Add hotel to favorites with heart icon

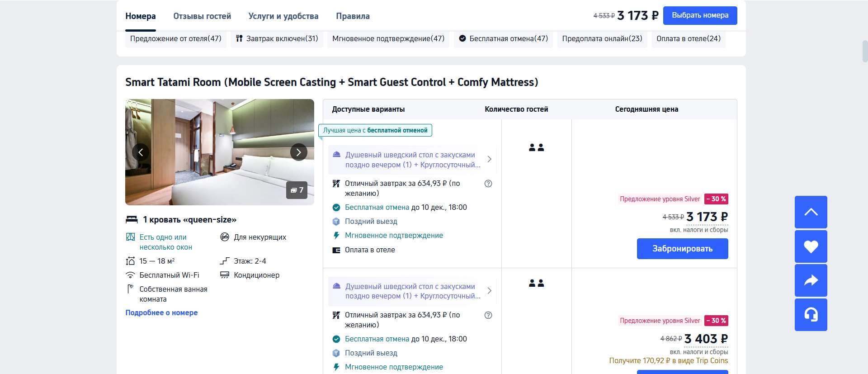point(811,246)
